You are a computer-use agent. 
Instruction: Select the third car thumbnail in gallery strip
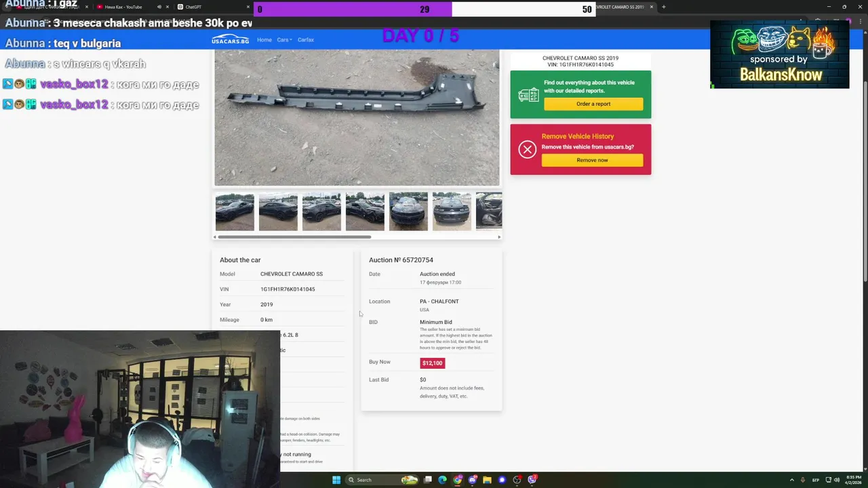(321, 211)
